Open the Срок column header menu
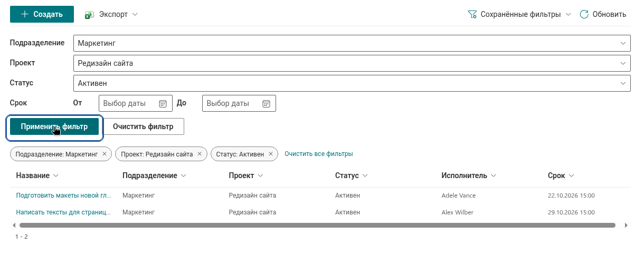This screenshot has width=644, height=274. 561,175
